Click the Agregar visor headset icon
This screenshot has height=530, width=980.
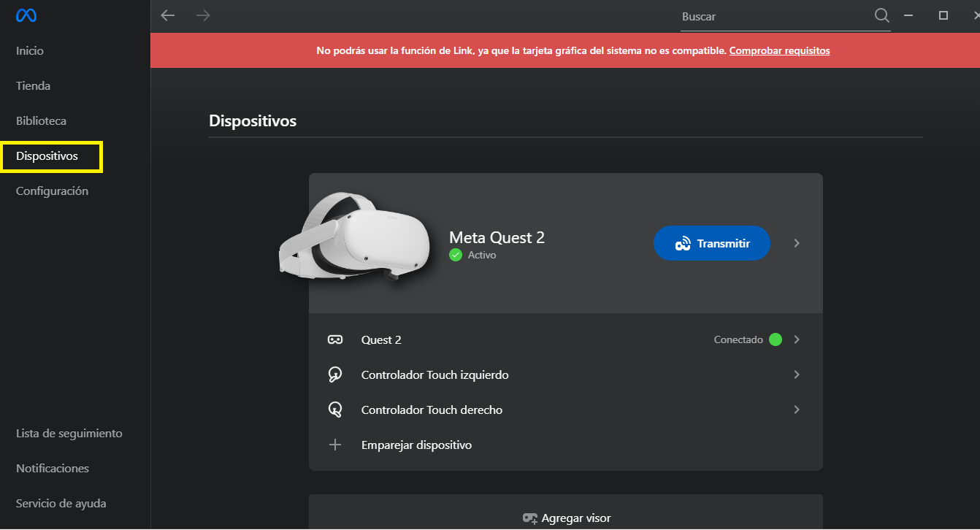click(x=530, y=518)
